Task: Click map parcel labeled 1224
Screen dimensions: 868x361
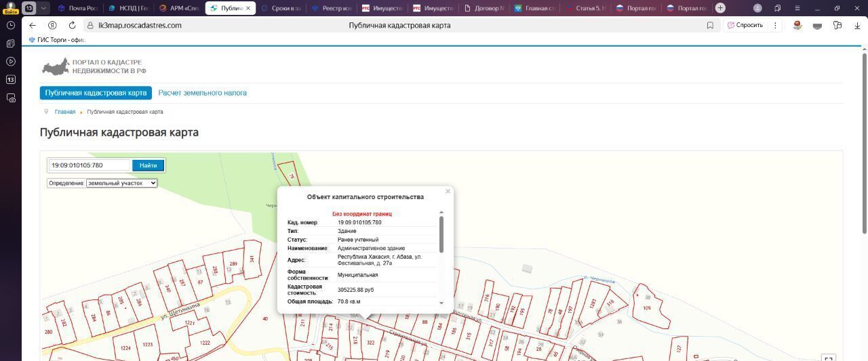Action: [x=125, y=347]
